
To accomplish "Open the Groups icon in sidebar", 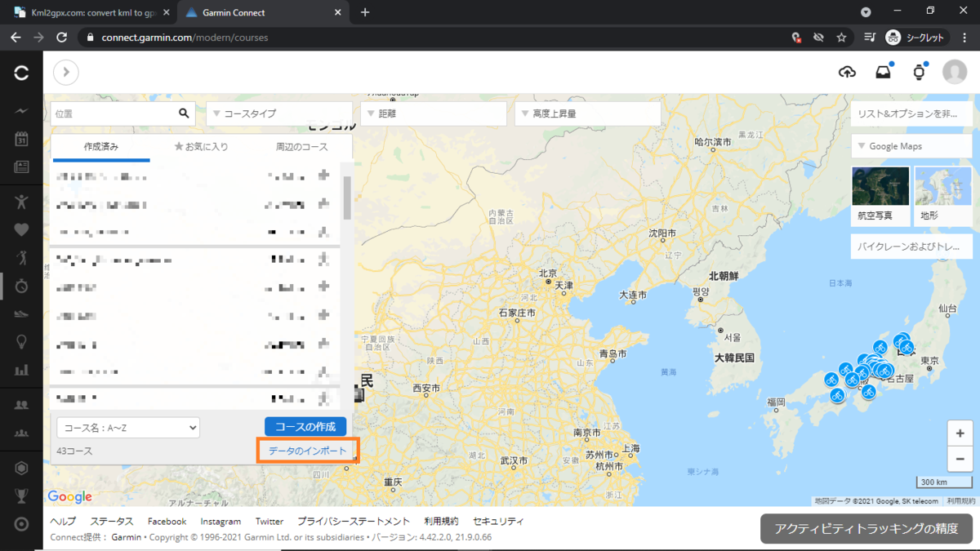I will tap(22, 433).
